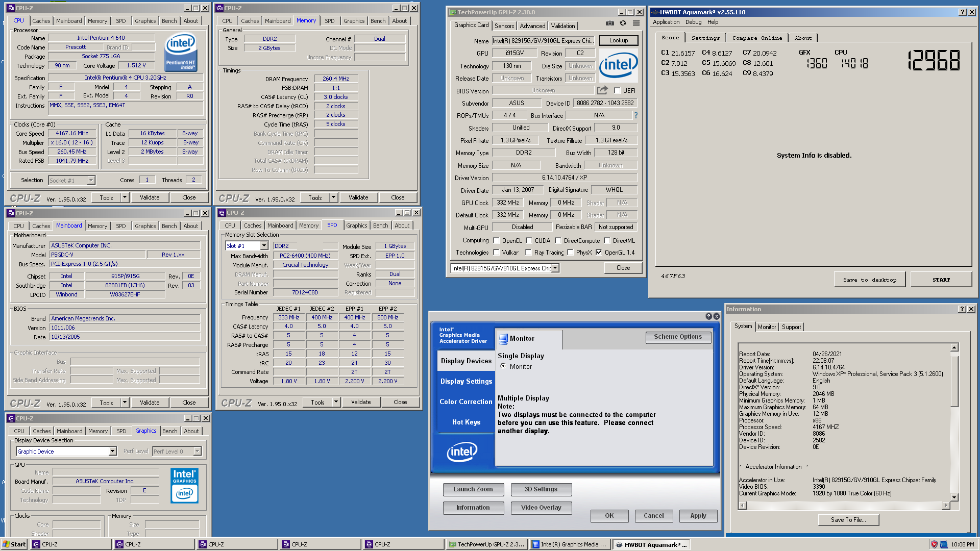This screenshot has width=980, height=551.
Task: Click the Intel logo in the Graphics Media driver panel
Action: click(x=462, y=452)
